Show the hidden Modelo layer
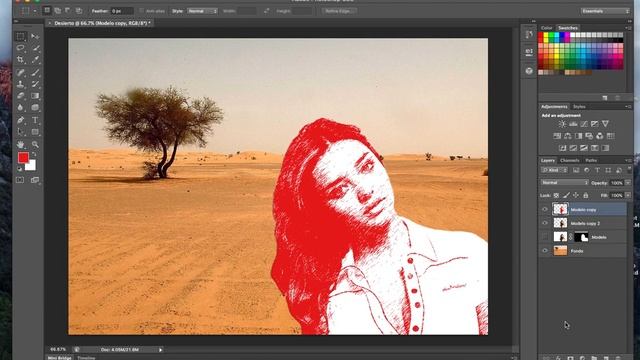This screenshot has width=640, height=360. [x=545, y=237]
